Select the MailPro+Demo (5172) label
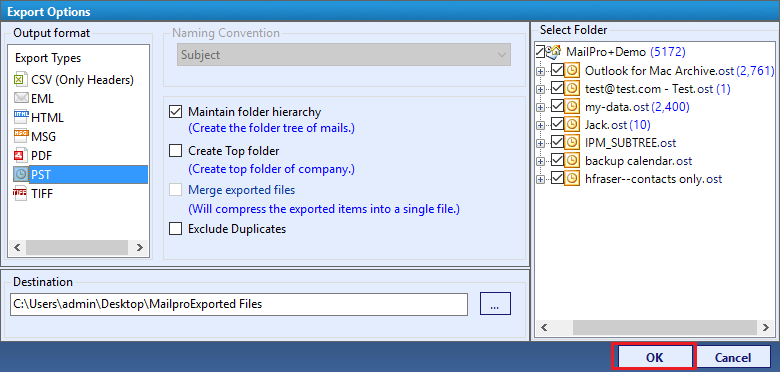This screenshot has height=372, width=780. [626, 52]
